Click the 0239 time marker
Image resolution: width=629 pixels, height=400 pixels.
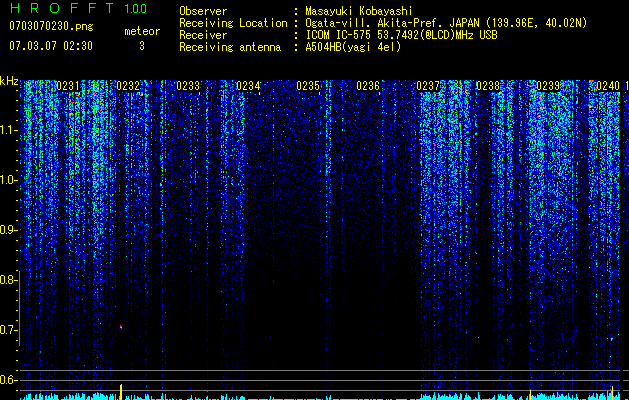(x=548, y=86)
